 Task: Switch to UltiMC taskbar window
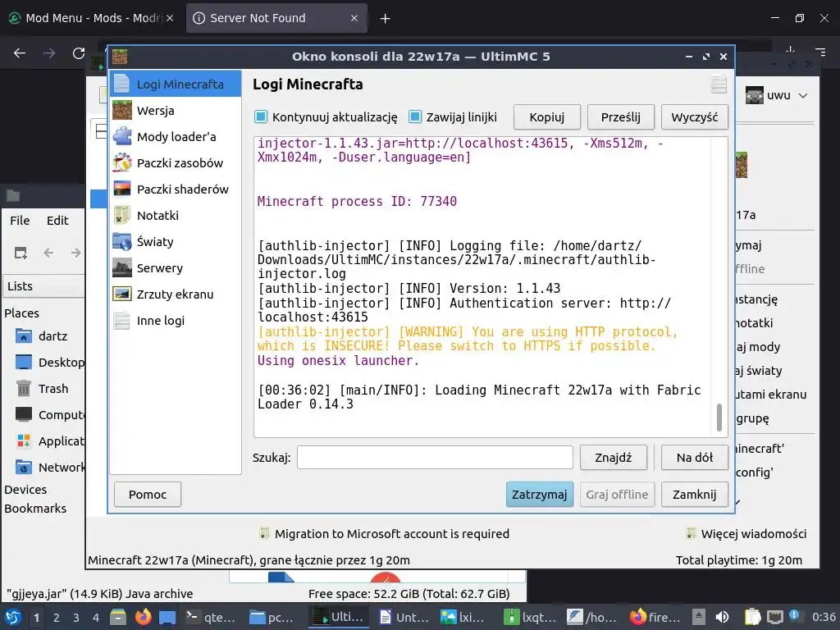pyautogui.click(x=339, y=617)
